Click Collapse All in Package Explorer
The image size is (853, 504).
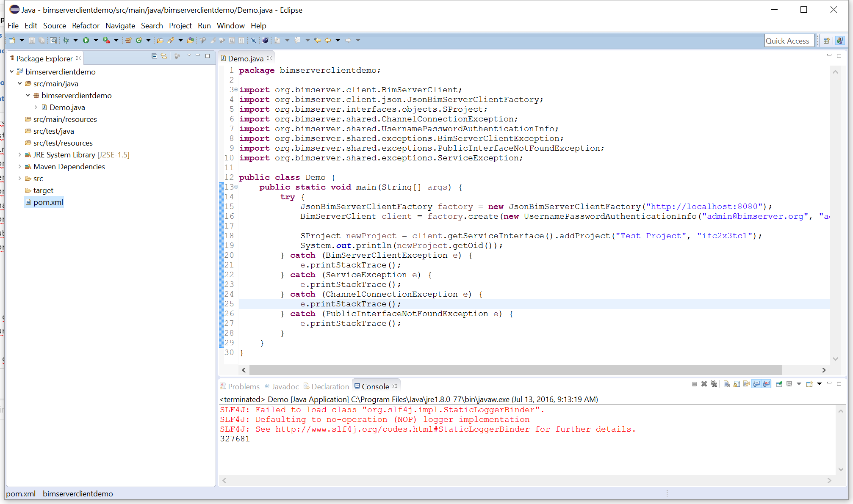pos(154,56)
